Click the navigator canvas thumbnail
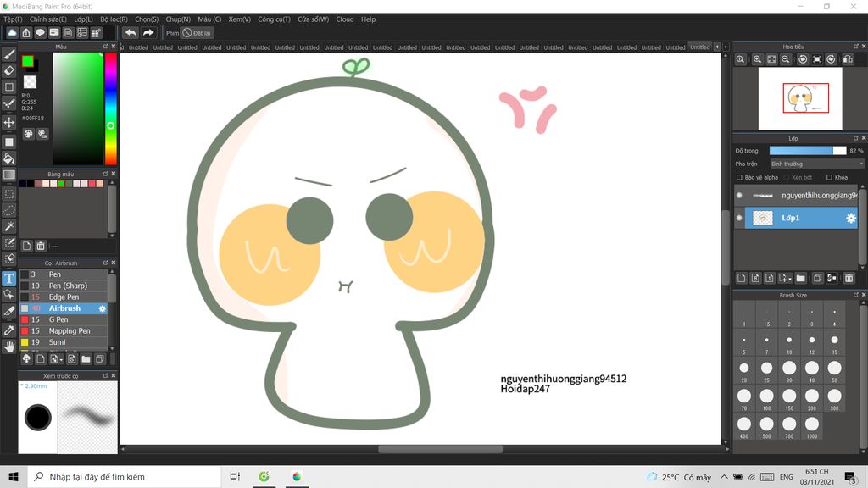Viewport: 868px width, 488px height. tap(800, 98)
